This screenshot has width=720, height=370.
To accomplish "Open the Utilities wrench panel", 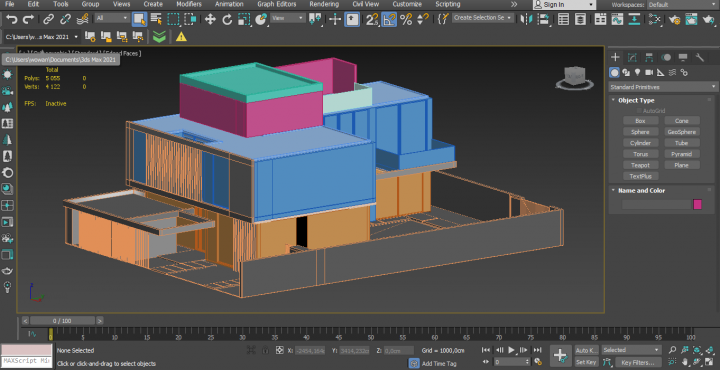I will tap(700, 57).
